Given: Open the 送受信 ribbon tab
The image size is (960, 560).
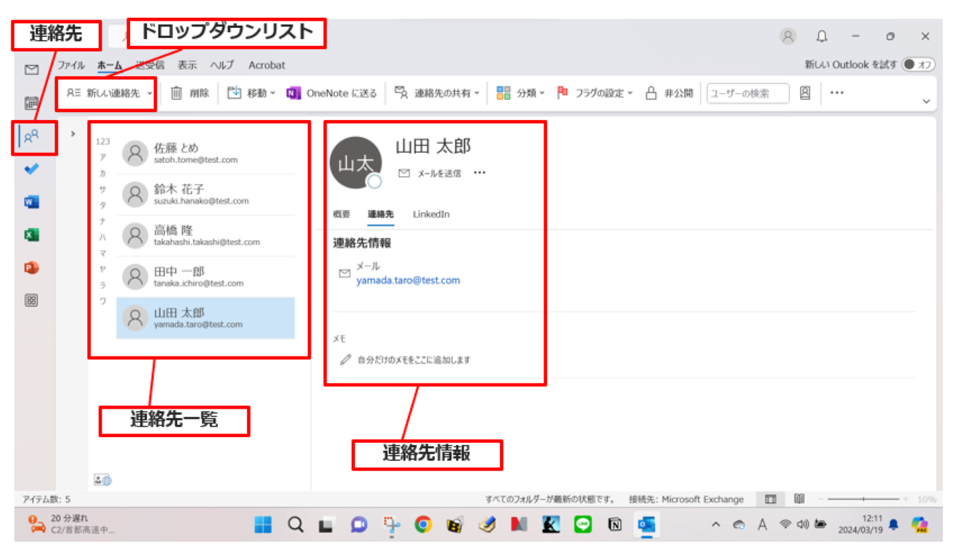Looking at the screenshot, I should click(x=150, y=65).
